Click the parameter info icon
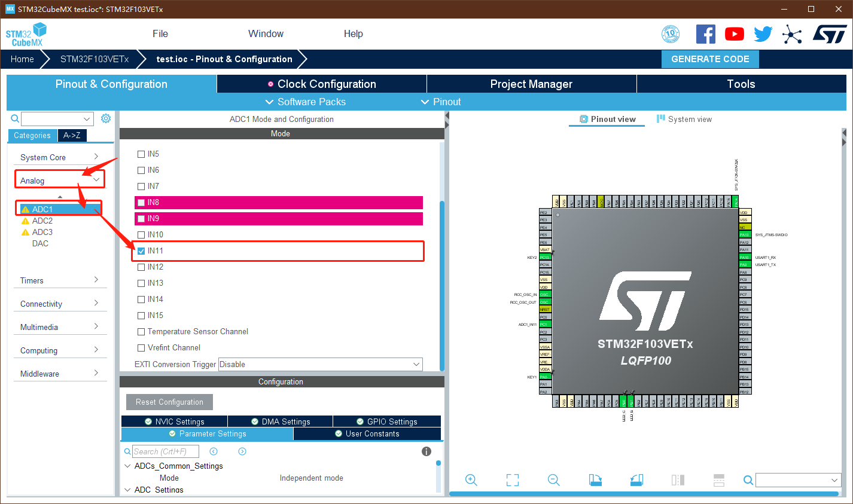Image resolution: width=853 pixels, height=504 pixels. coord(427,451)
